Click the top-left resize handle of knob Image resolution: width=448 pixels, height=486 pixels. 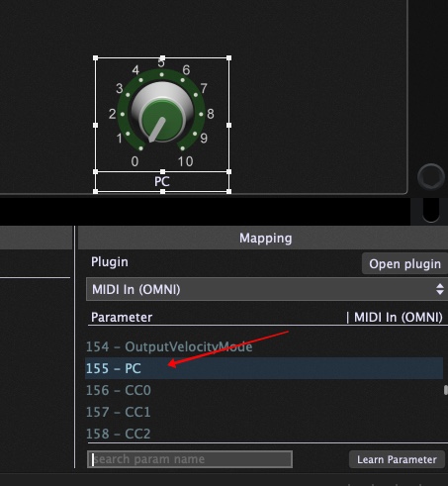[x=96, y=58]
